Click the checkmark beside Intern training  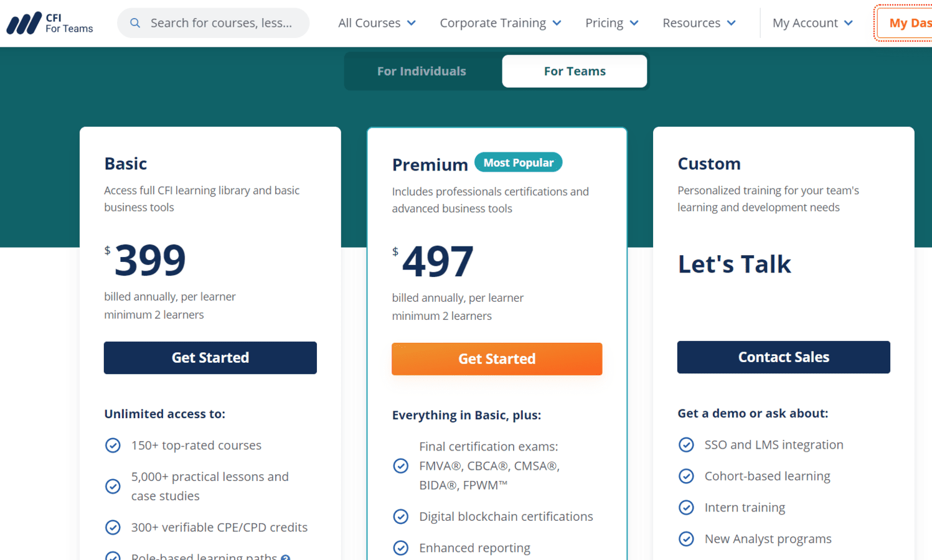click(687, 507)
